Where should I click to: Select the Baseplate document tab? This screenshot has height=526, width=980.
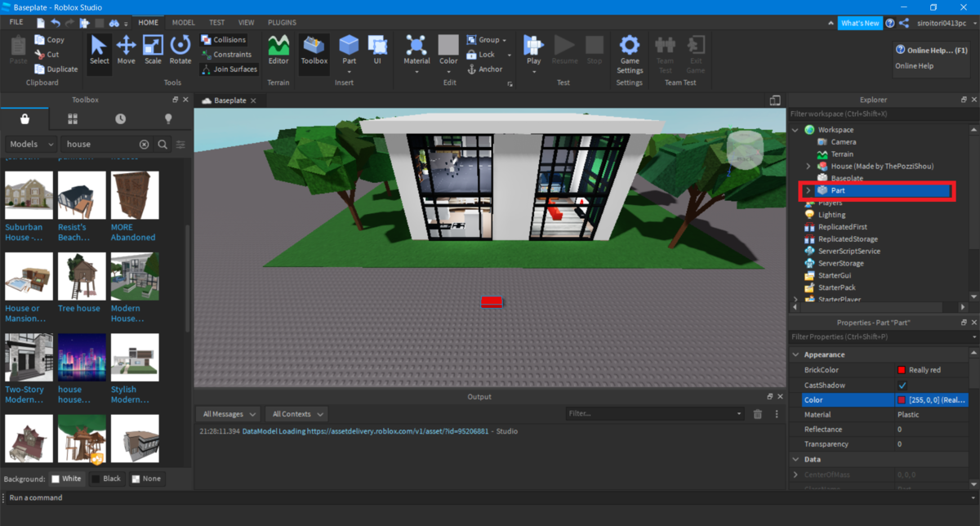pos(229,100)
